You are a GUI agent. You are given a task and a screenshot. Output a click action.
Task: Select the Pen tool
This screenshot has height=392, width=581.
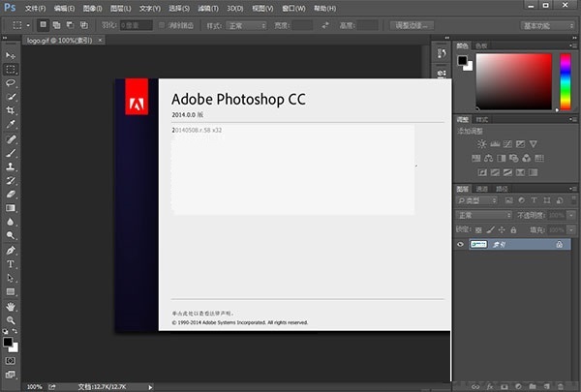11,251
